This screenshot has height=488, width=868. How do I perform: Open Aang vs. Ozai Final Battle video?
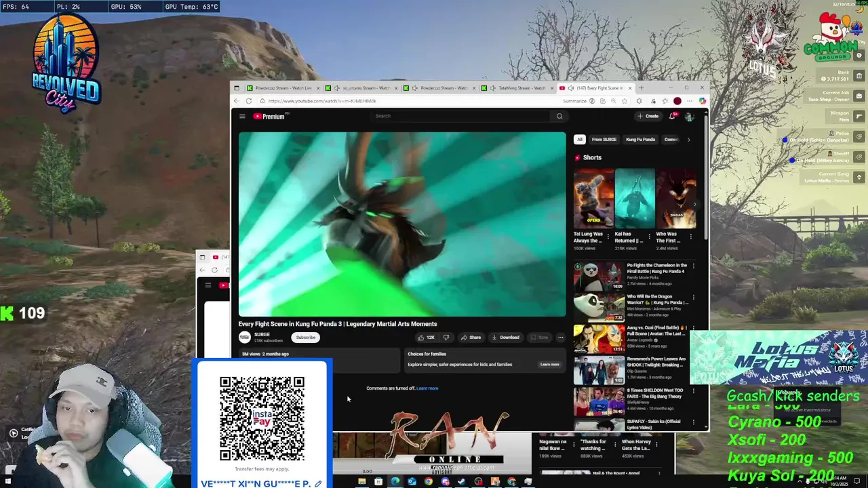coord(599,338)
